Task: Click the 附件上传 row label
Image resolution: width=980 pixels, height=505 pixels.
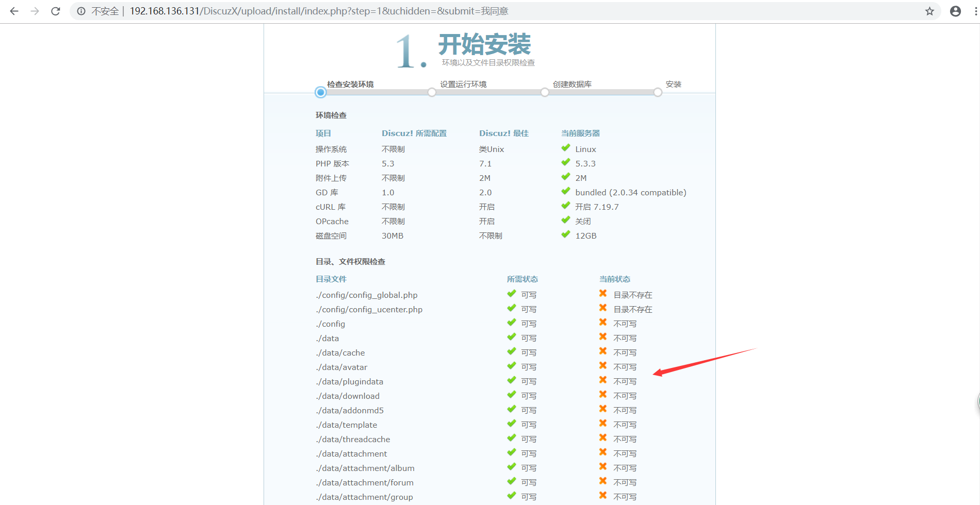Action: click(331, 178)
